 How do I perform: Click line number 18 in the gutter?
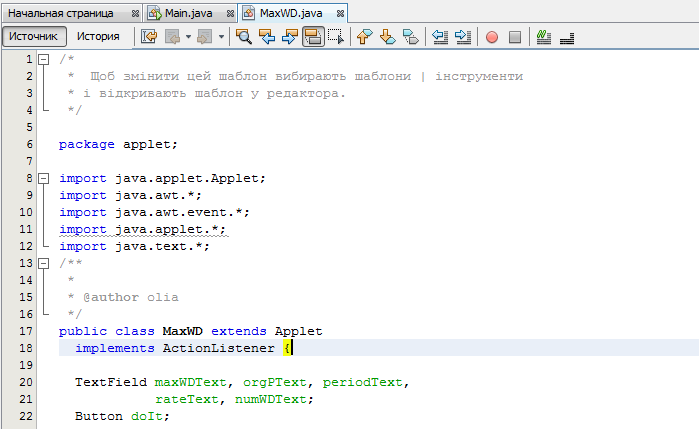(26, 348)
